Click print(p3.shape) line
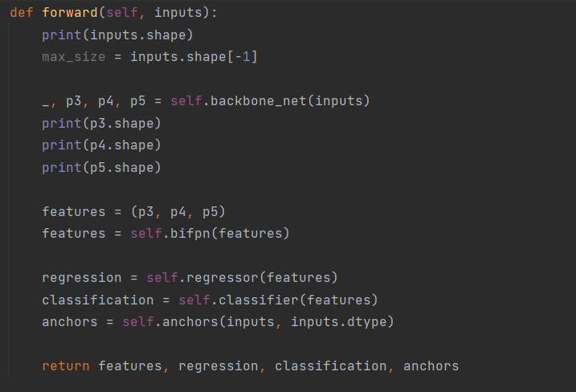This screenshot has height=392, width=576. 101,123
